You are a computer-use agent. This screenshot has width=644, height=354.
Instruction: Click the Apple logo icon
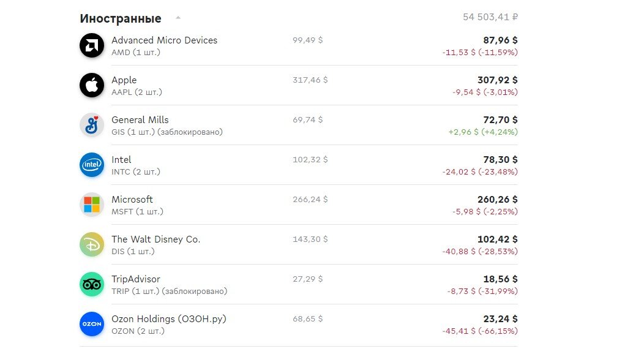click(x=92, y=85)
